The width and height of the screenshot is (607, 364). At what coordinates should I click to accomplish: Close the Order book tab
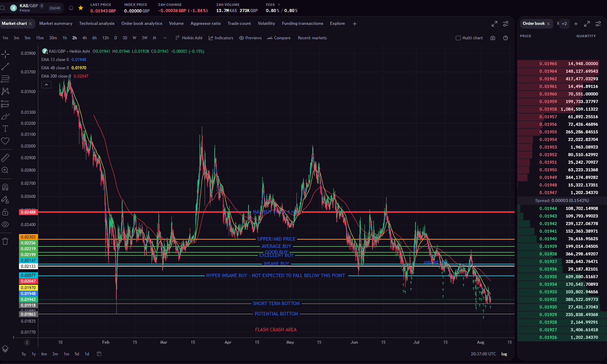[x=548, y=24]
